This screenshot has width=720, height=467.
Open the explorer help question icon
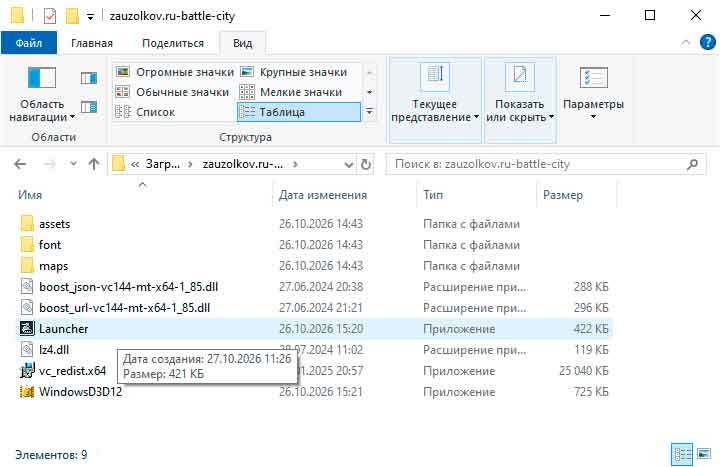point(708,43)
